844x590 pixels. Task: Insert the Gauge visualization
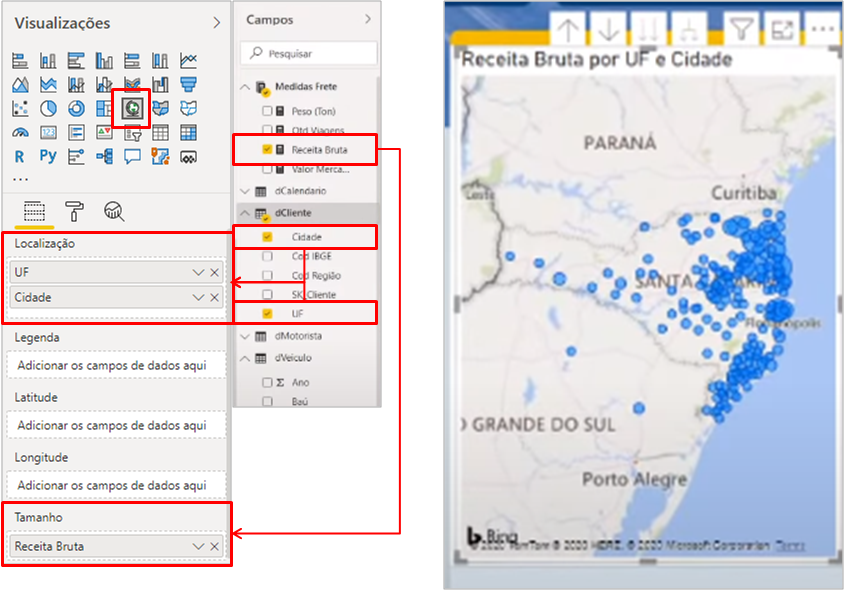[20, 132]
